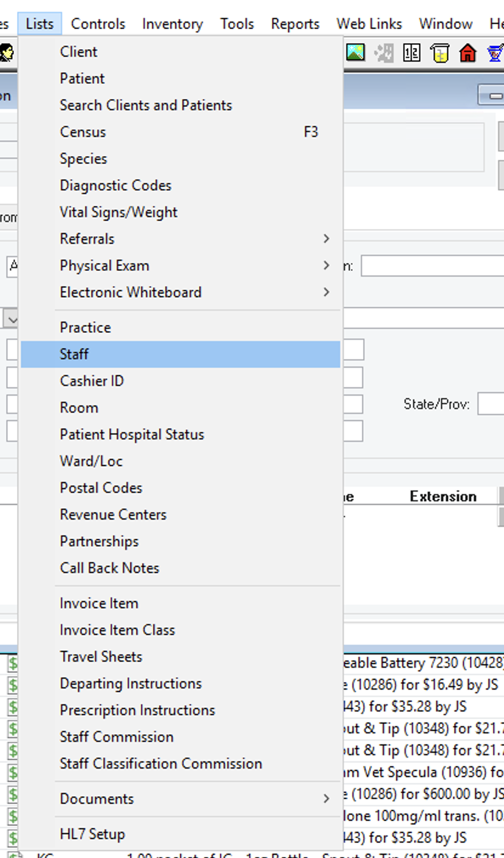Click the landscape picture toolbar icon
Viewport: 504px width, 858px height.
click(x=355, y=53)
